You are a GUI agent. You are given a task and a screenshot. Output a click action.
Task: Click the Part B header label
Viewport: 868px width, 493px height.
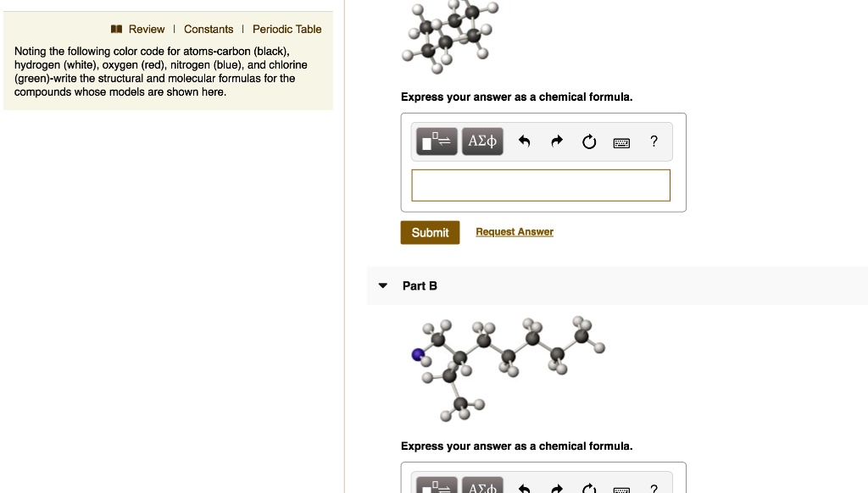[x=420, y=286]
